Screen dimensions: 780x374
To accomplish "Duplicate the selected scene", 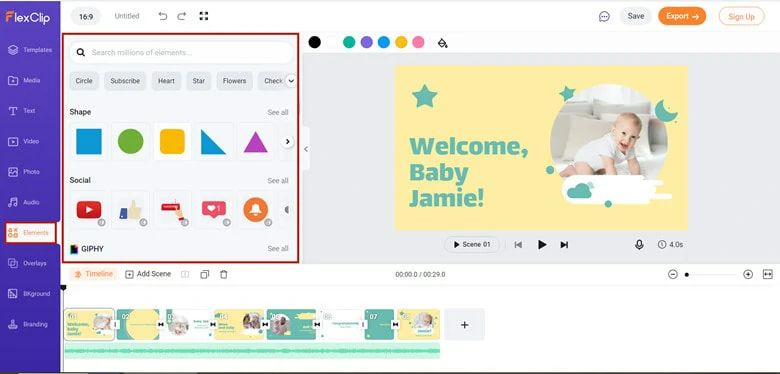I will (204, 275).
